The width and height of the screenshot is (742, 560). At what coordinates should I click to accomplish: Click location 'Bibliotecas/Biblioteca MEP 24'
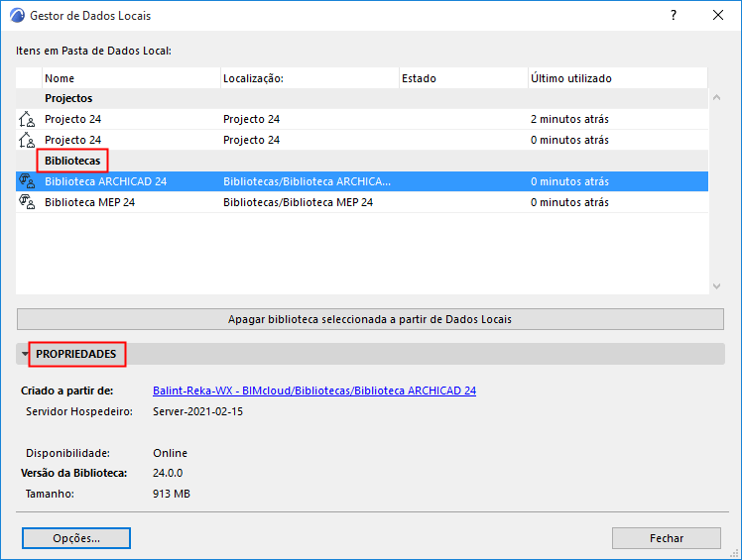click(299, 202)
